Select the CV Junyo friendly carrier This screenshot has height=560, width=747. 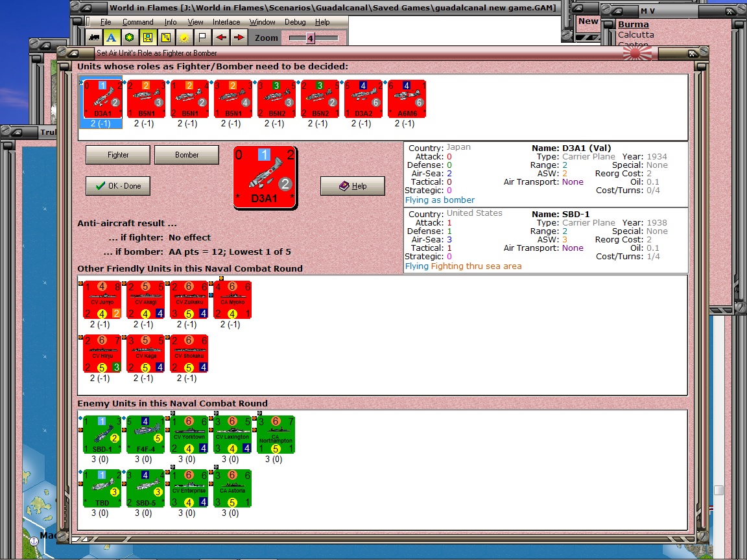coord(102,299)
